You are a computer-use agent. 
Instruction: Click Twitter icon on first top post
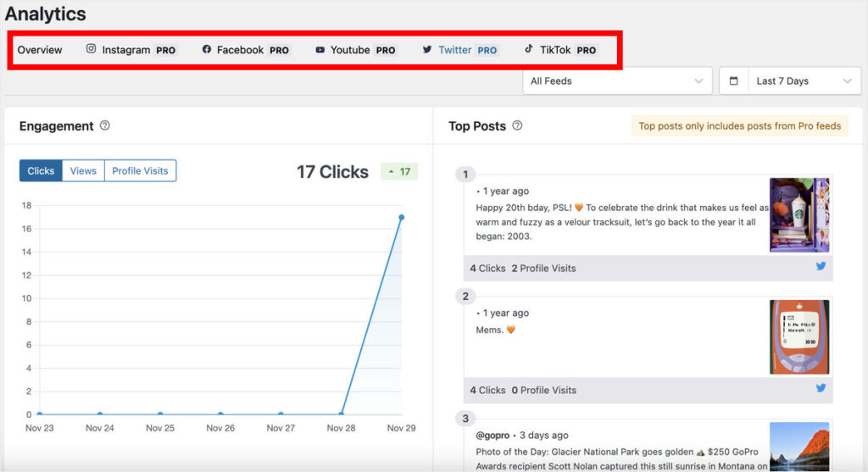[821, 266]
